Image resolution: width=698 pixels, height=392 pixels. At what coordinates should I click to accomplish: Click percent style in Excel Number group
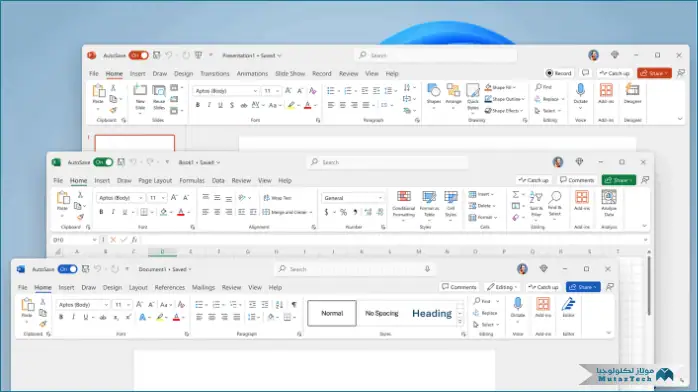point(343,212)
